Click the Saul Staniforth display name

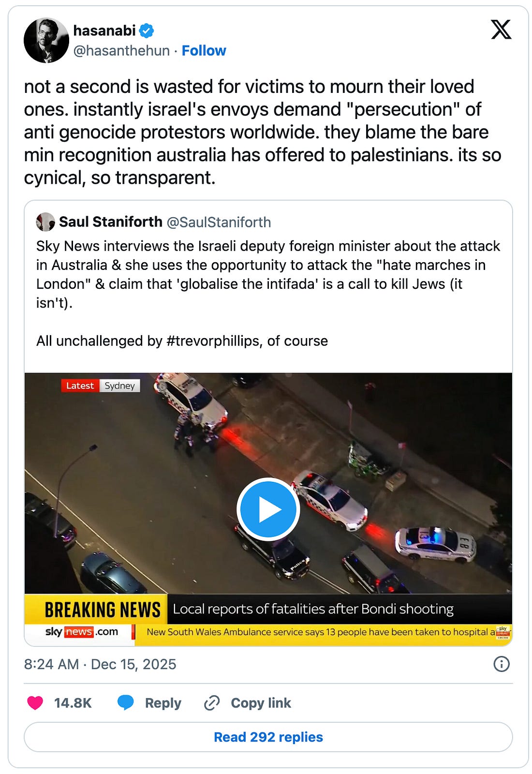(111, 222)
